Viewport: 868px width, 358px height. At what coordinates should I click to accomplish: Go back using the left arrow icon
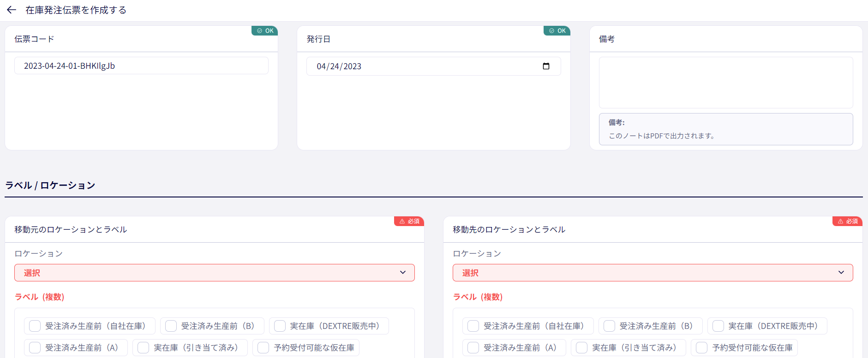coord(12,10)
